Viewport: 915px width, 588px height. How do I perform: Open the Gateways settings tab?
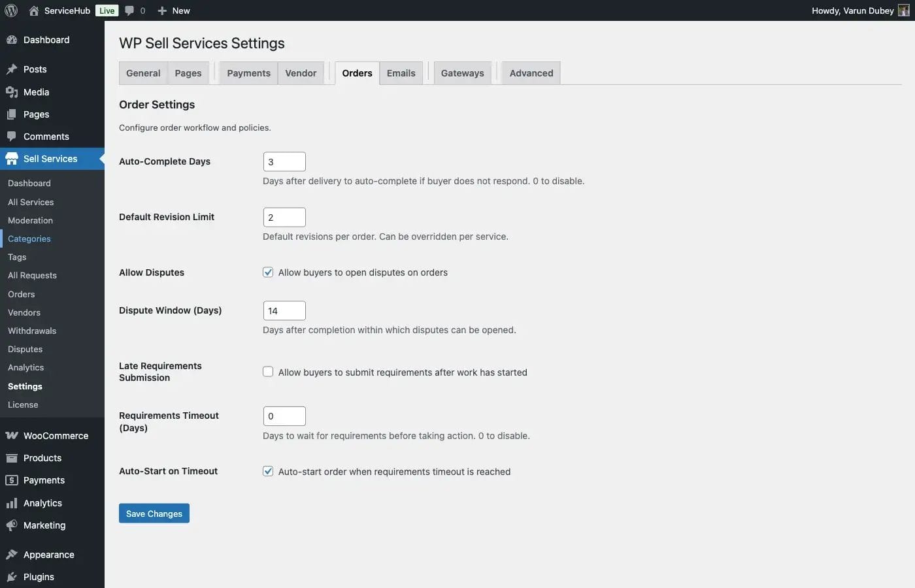point(462,73)
